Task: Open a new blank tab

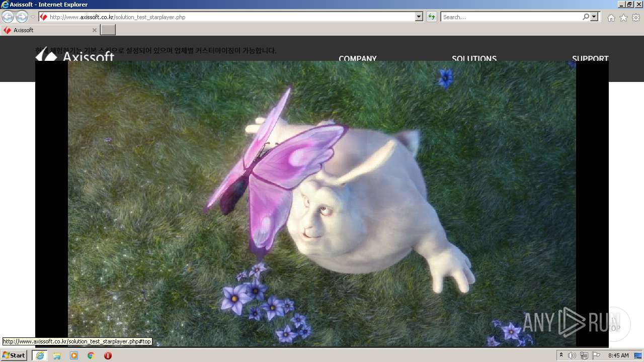Action: [108, 30]
